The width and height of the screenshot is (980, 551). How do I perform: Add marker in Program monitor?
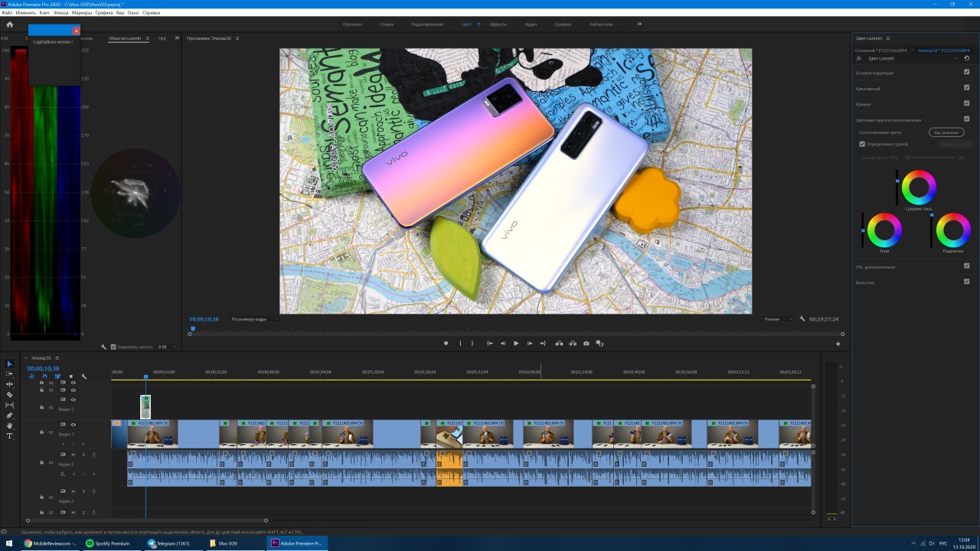click(446, 344)
